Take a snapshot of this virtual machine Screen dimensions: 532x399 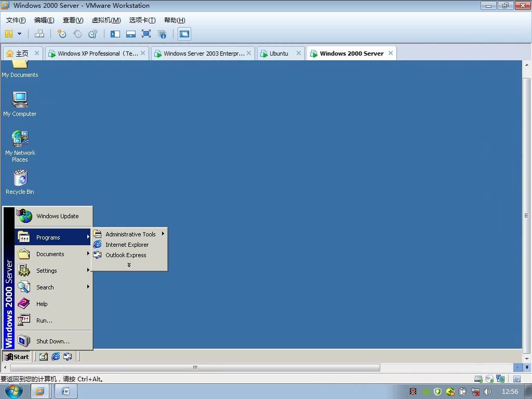click(62, 34)
